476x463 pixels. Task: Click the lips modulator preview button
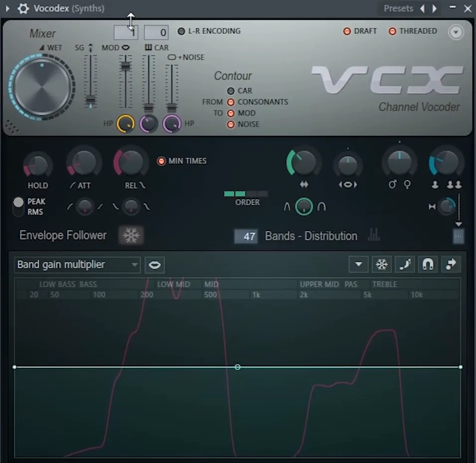tap(155, 265)
